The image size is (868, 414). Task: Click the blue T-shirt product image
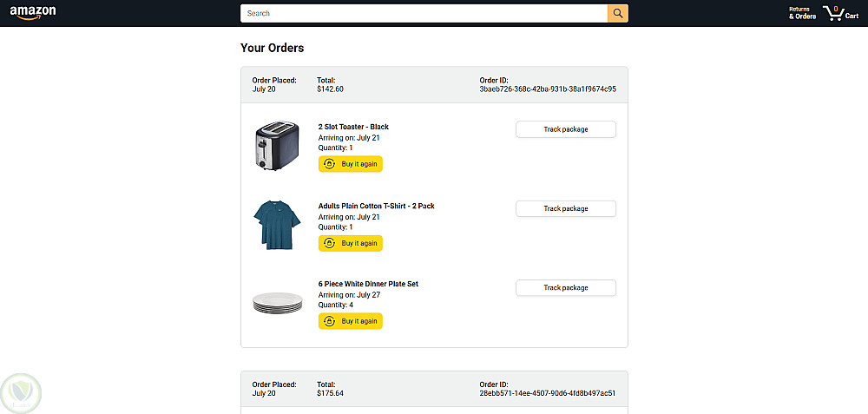click(x=277, y=224)
